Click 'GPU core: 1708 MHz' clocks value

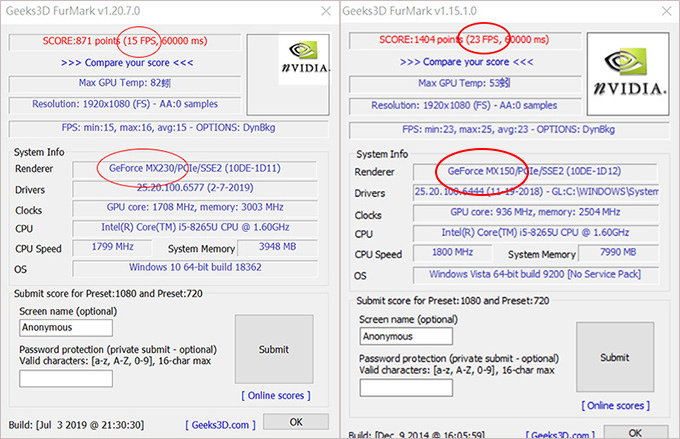tap(195, 207)
